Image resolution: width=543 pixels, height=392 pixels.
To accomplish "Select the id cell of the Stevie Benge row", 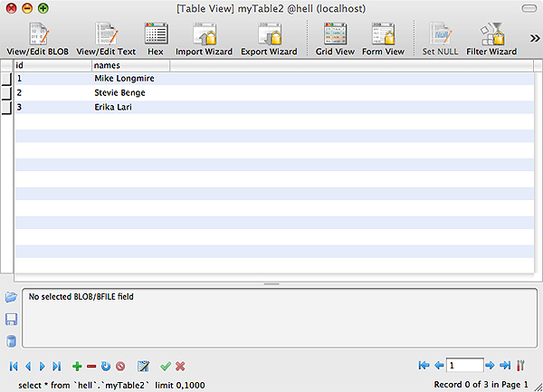I will coord(53,93).
